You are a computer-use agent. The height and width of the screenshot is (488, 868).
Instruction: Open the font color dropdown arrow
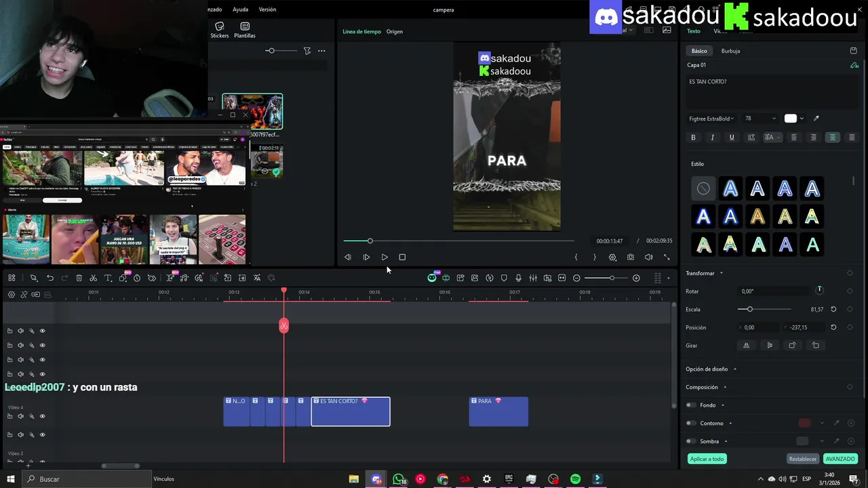point(802,119)
